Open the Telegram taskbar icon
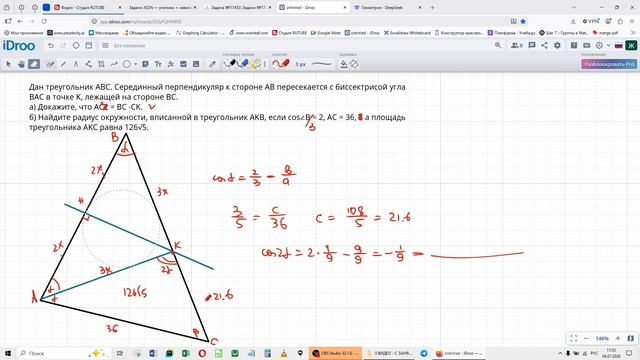Screen dimensions: 640x360 coord(424,353)
